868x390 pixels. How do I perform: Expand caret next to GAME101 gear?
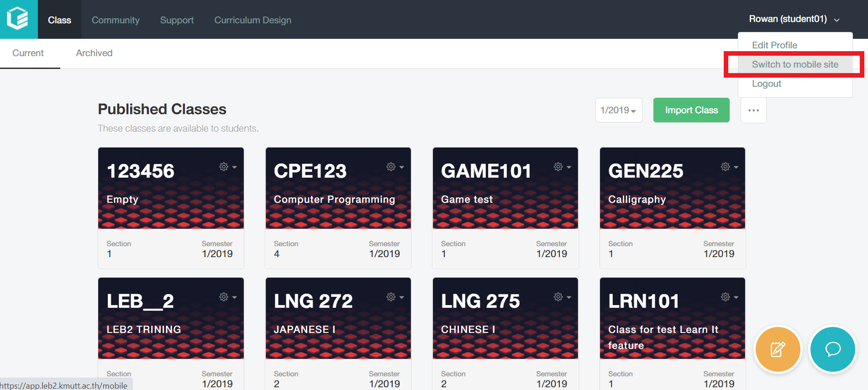pyautogui.click(x=568, y=167)
